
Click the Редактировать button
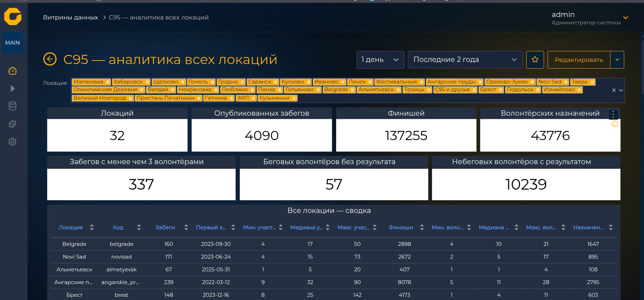click(579, 59)
